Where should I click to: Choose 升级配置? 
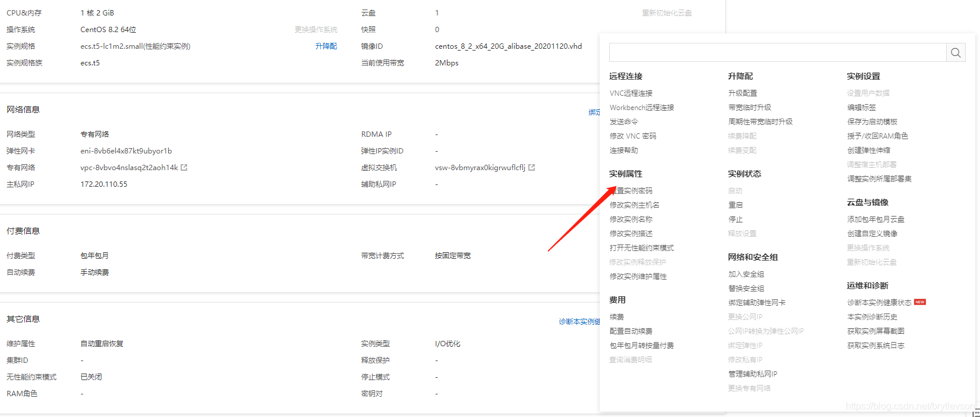(x=743, y=93)
